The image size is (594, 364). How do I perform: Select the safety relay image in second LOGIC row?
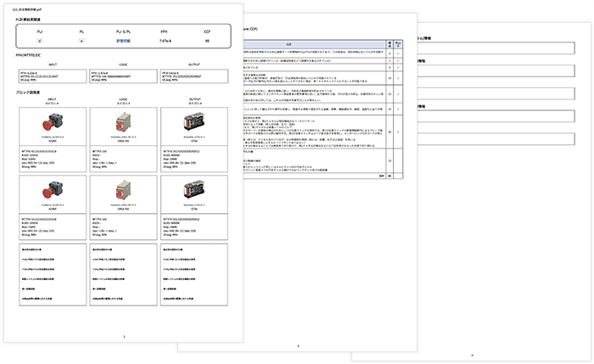(x=123, y=190)
